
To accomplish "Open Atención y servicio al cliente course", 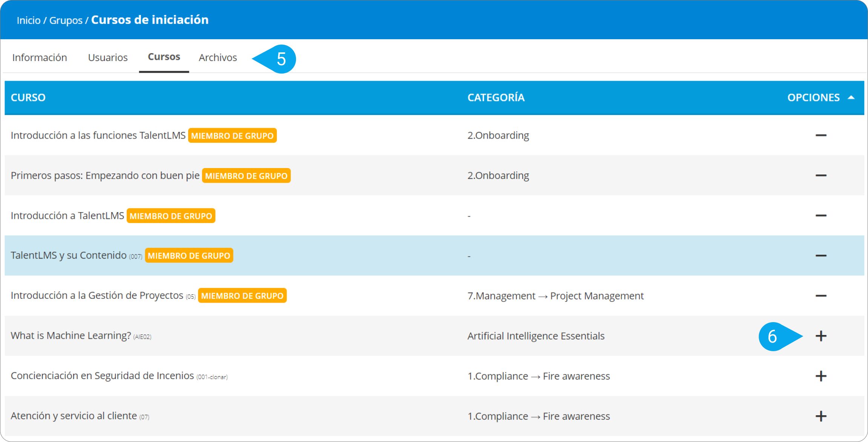I will pyautogui.click(x=74, y=416).
